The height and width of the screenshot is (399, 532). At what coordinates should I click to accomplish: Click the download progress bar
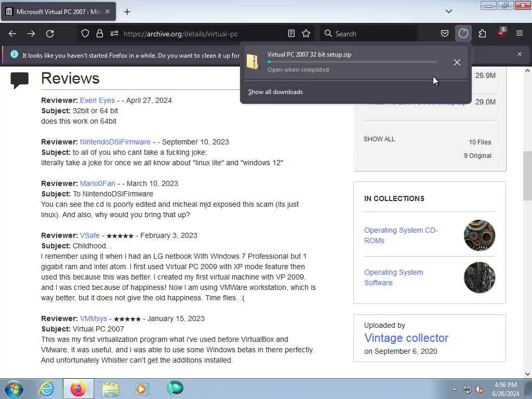click(x=352, y=62)
